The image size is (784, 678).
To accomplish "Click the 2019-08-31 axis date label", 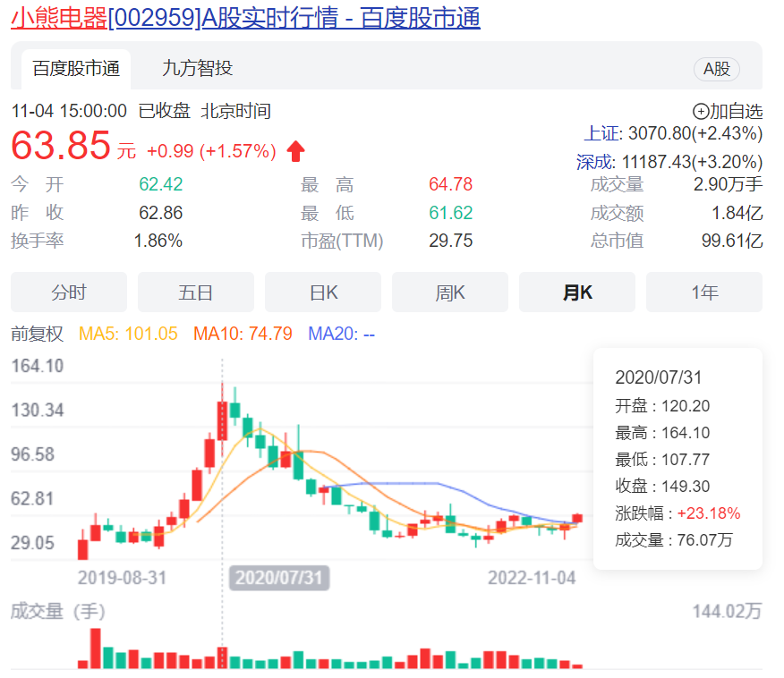I will click(x=122, y=578).
